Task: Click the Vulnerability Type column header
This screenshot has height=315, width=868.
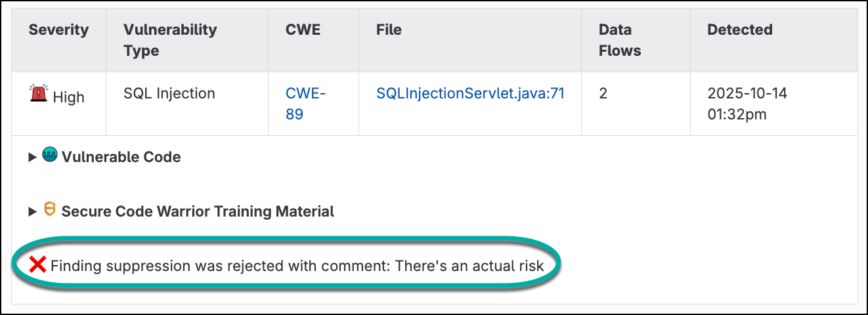Action: tap(170, 40)
